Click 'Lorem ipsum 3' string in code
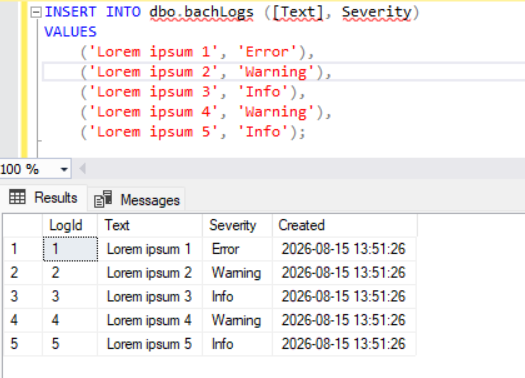 coord(153,92)
